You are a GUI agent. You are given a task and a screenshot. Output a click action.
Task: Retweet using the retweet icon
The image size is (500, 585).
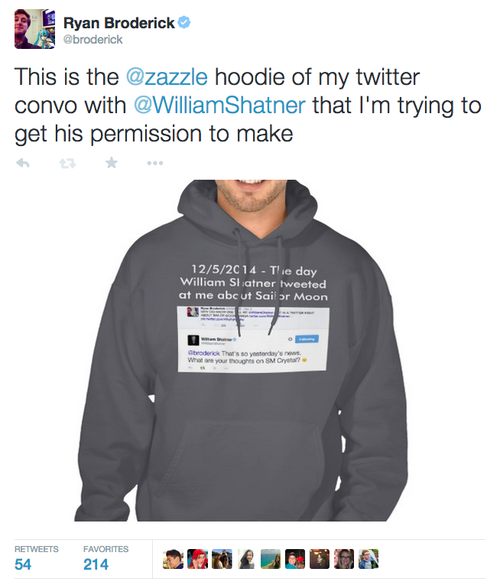pos(68,163)
